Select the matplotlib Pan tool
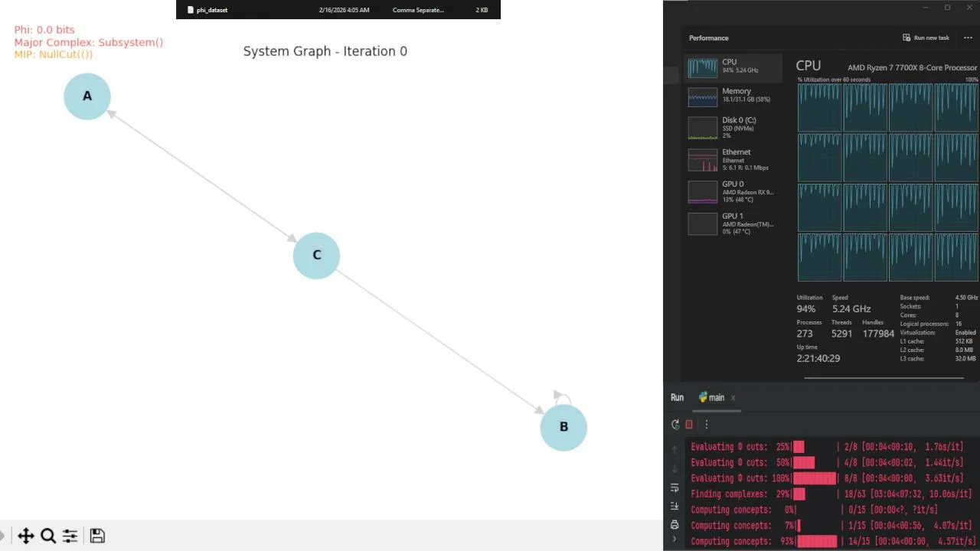This screenshot has width=980, height=551. (x=26, y=536)
